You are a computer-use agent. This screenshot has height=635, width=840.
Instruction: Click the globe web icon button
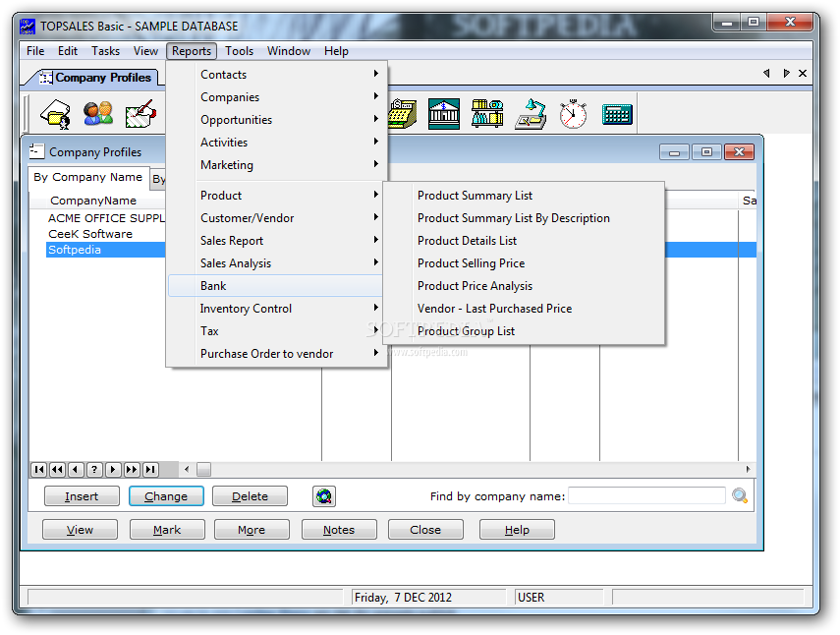324,496
